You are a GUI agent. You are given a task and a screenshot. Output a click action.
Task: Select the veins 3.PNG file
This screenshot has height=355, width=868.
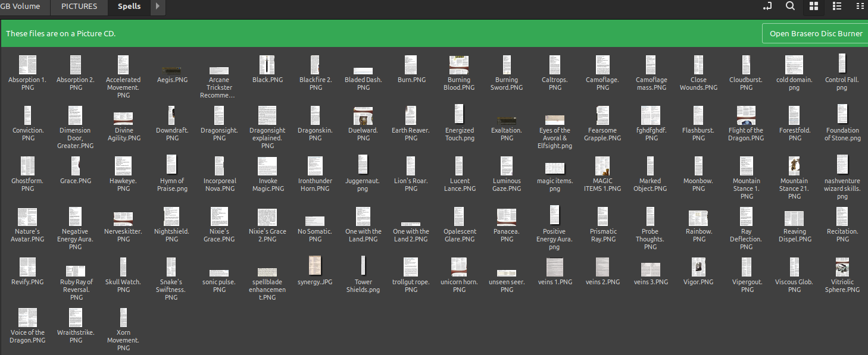pos(651,274)
